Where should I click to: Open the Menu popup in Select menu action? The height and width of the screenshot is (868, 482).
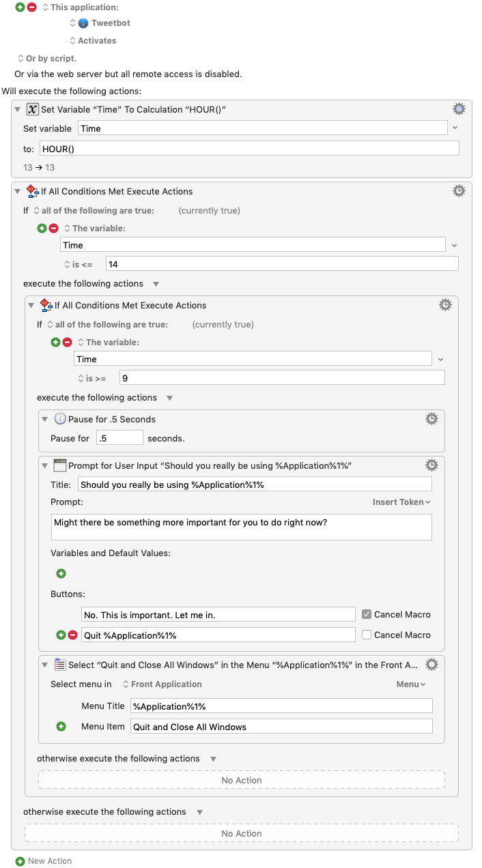click(411, 684)
